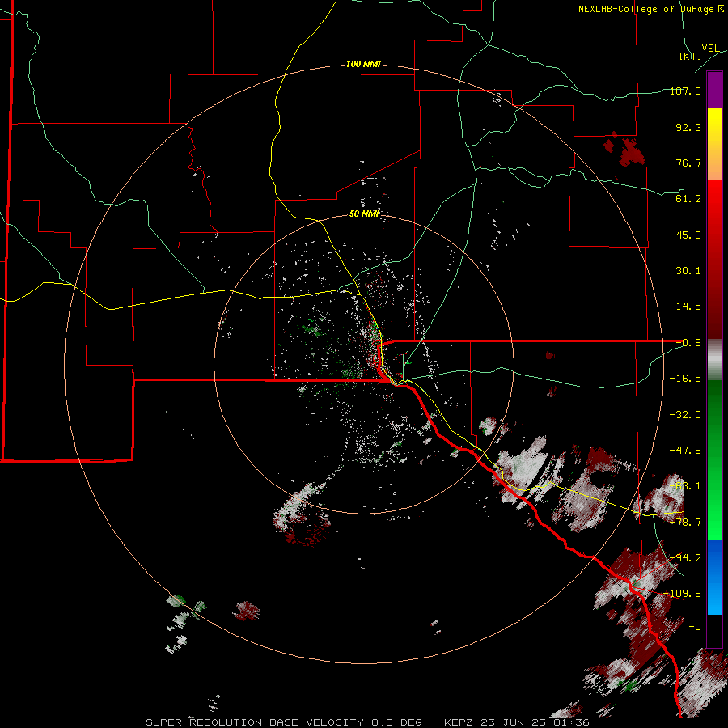Click the 92.3 scale value
The width and height of the screenshot is (728, 728).
click(688, 127)
